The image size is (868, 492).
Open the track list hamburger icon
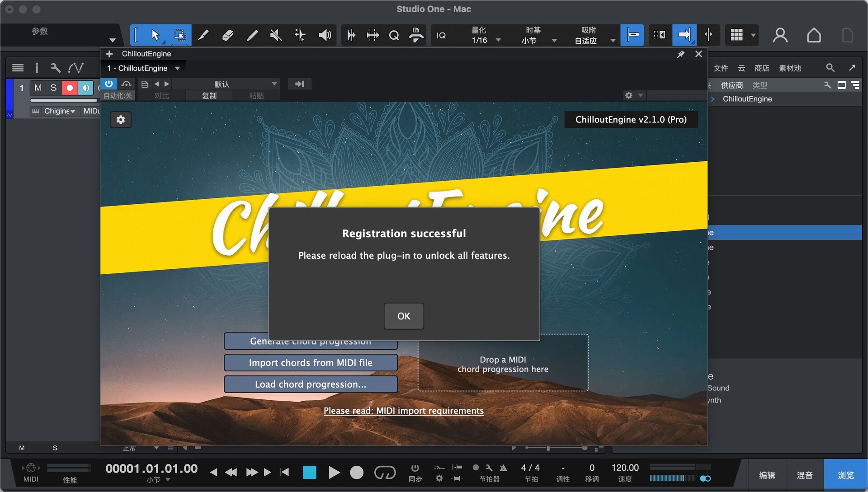click(18, 68)
